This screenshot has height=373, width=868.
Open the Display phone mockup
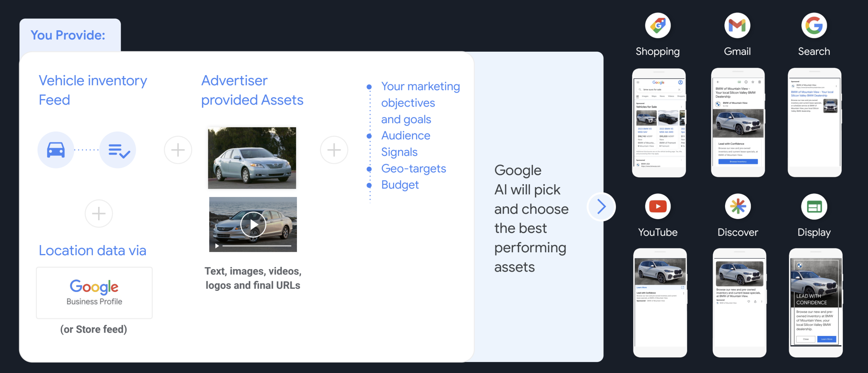[816, 303]
